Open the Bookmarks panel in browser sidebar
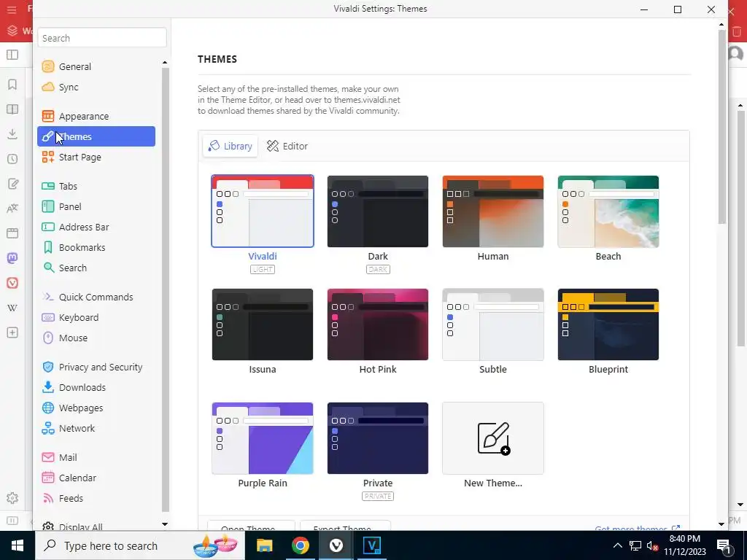 click(12, 85)
